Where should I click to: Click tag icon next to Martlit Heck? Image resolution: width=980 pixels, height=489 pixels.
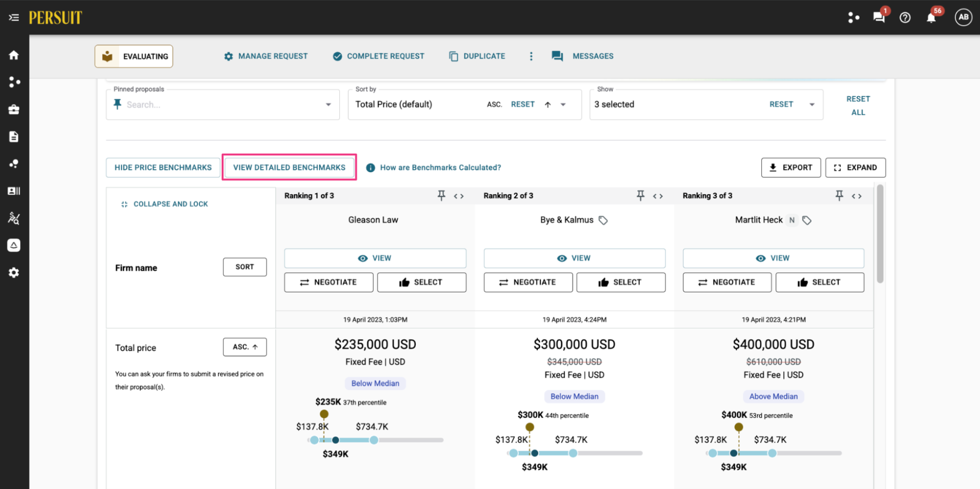pyautogui.click(x=807, y=220)
